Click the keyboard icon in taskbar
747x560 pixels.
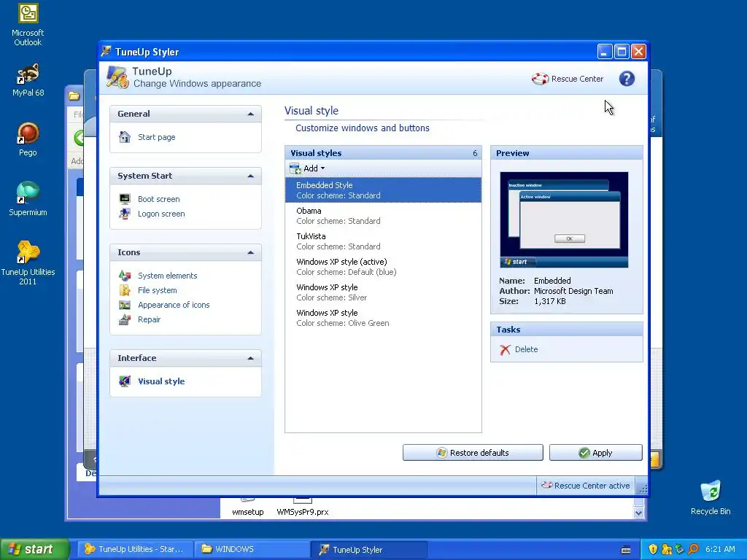626,550
